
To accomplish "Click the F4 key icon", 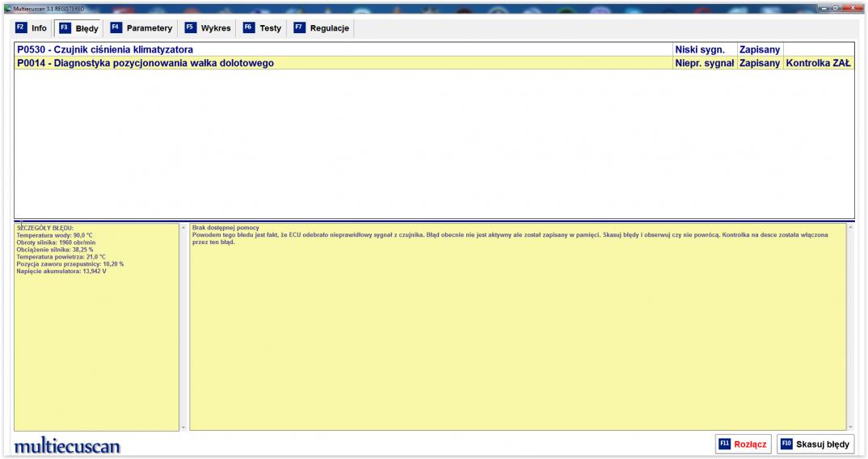I will point(116,27).
